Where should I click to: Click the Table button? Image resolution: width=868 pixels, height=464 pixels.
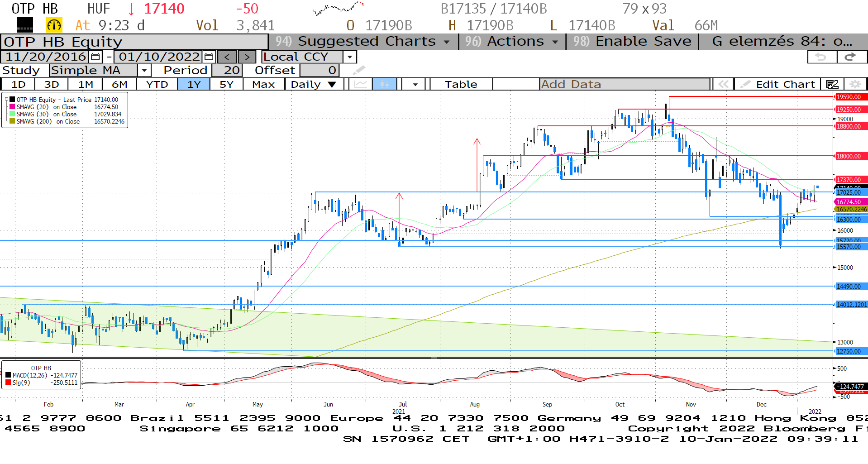tap(461, 84)
